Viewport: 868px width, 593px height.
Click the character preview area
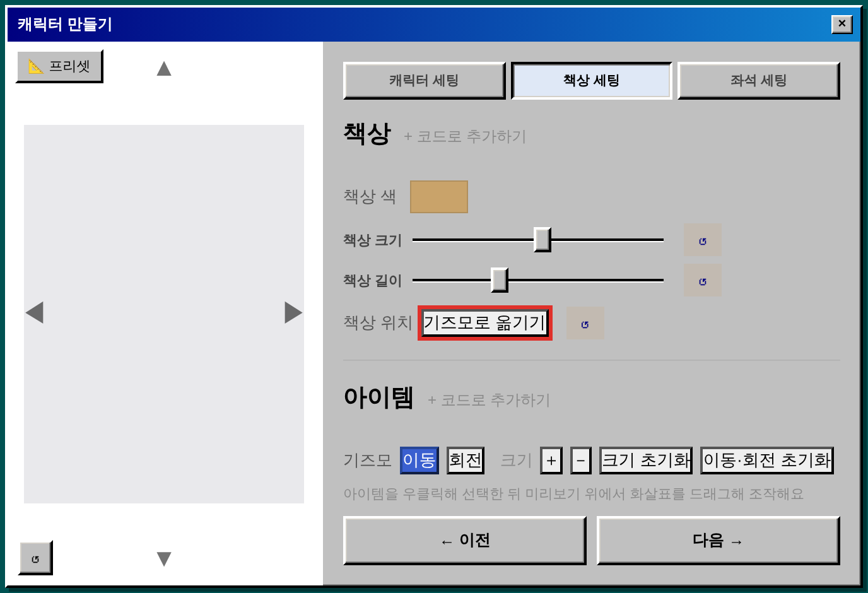pyautogui.click(x=164, y=314)
